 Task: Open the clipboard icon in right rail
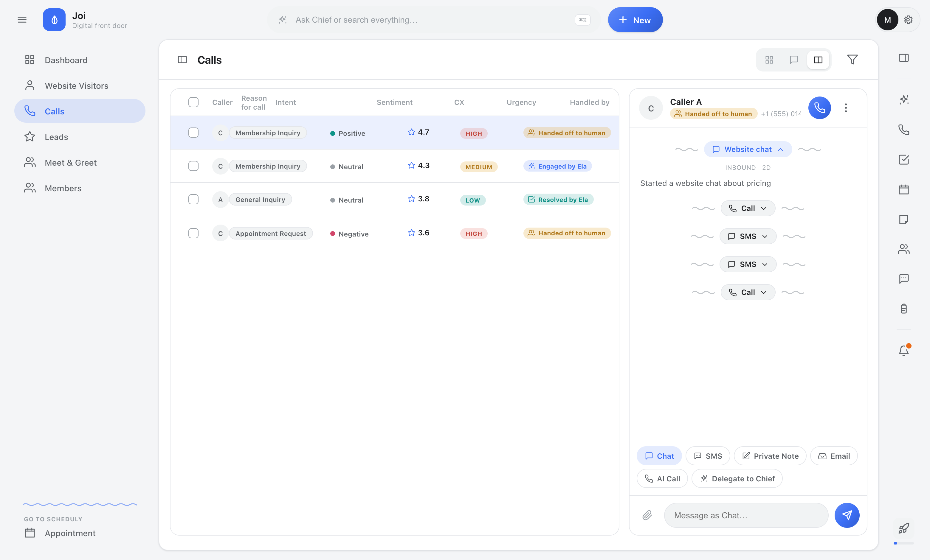(903, 309)
